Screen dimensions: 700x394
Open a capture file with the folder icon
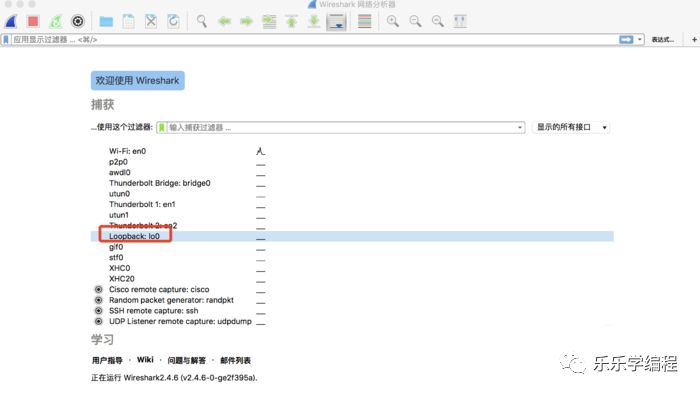(106, 21)
